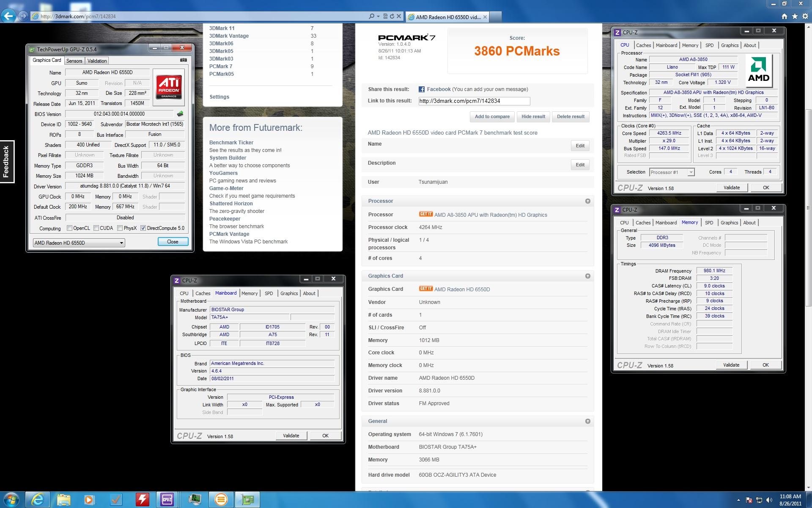Viewport: 812px width, 508px height.
Task: Open the browser Home icon
Action: (785, 16)
